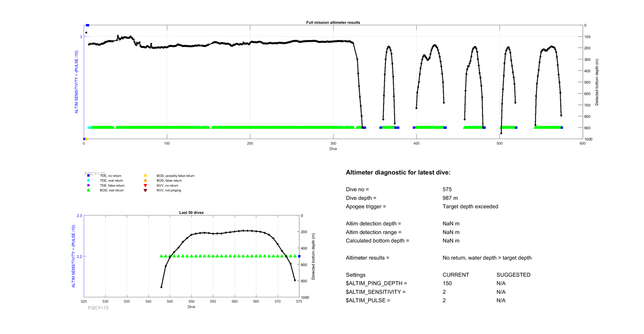This screenshot has height=334, width=644.
Task: Select the 'NVV, not pinging' legend label
Action: coord(169,190)
